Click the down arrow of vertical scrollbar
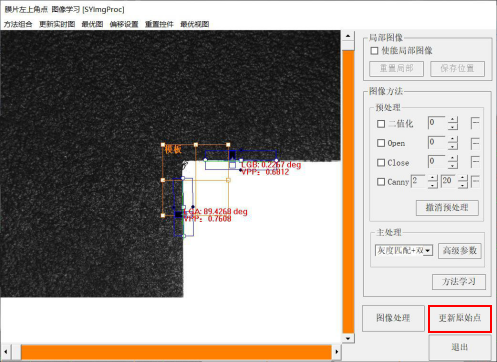 [348, 338]
